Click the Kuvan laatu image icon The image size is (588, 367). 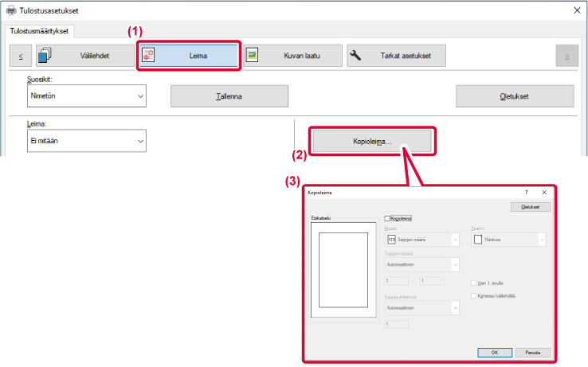click(253, 56)
